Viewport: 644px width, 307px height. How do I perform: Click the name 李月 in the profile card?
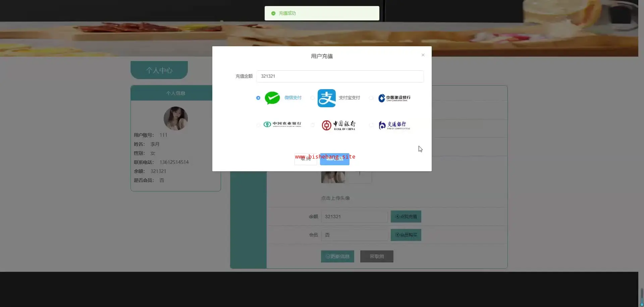click(155, 144)
